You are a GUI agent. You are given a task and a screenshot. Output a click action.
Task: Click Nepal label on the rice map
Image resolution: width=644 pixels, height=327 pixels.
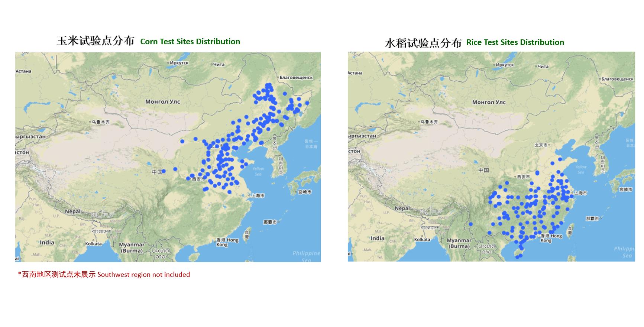pyautogui.click(x=402, y=208)
